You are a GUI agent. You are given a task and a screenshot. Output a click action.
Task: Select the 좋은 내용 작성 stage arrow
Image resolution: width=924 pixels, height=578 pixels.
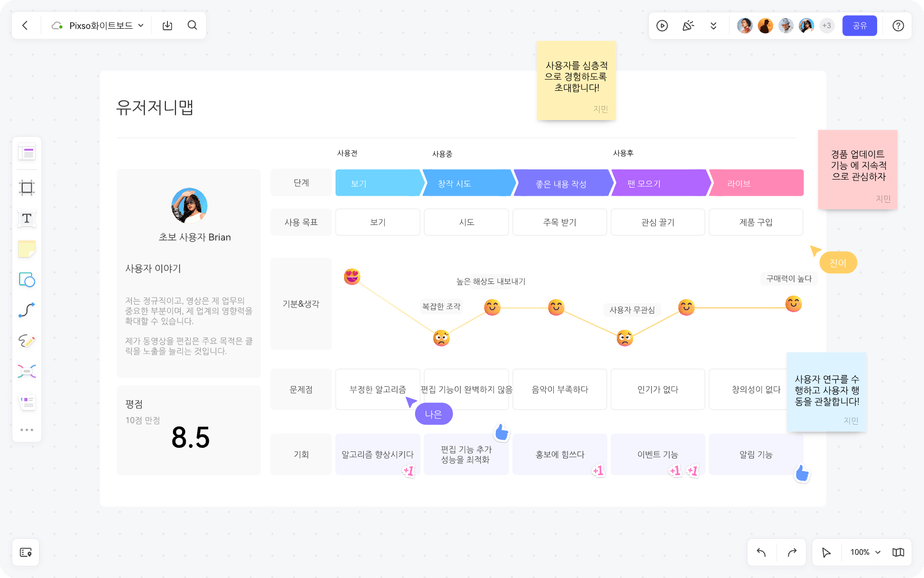click(563, 183)
